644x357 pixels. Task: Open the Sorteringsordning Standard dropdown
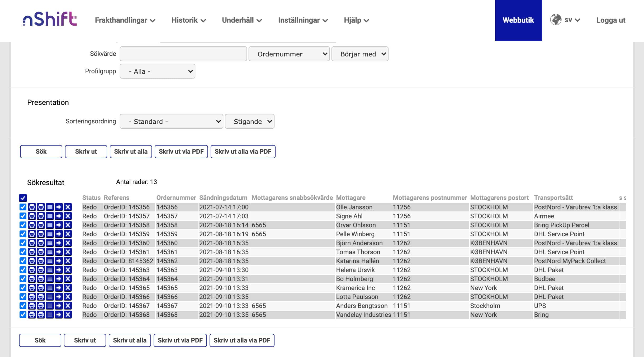(x=171, y=121)
